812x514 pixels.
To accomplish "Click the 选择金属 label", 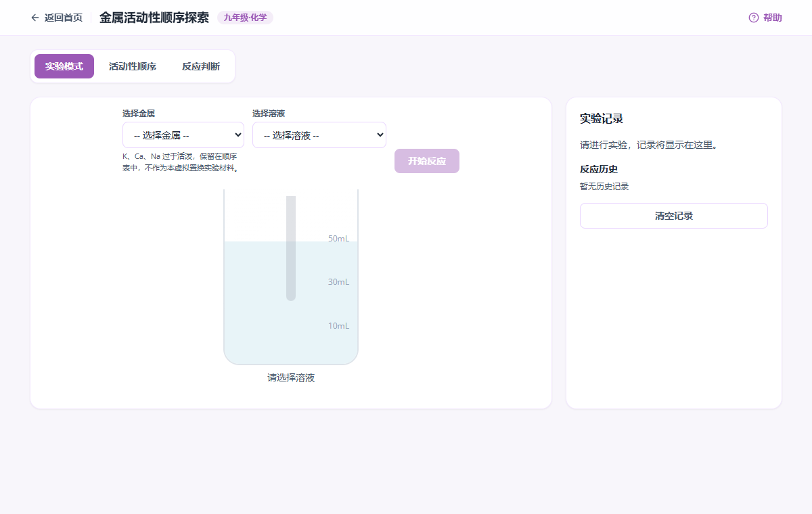I will point(139,113).
